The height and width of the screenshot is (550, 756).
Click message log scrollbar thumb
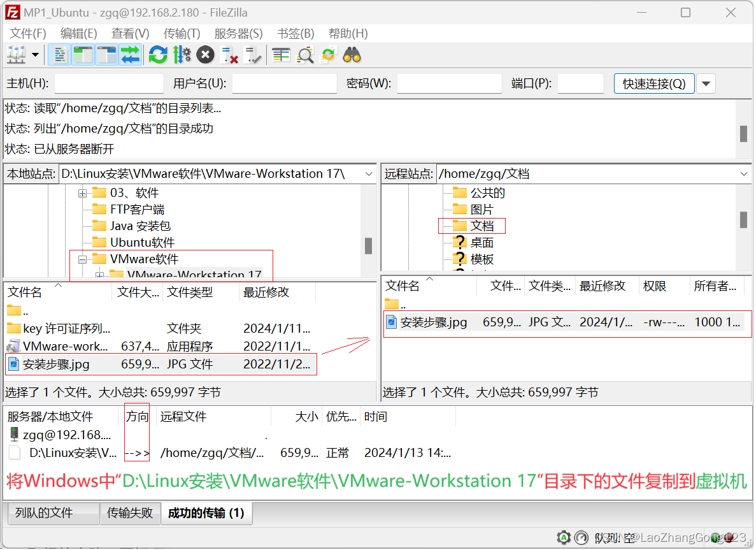[743, 134]
